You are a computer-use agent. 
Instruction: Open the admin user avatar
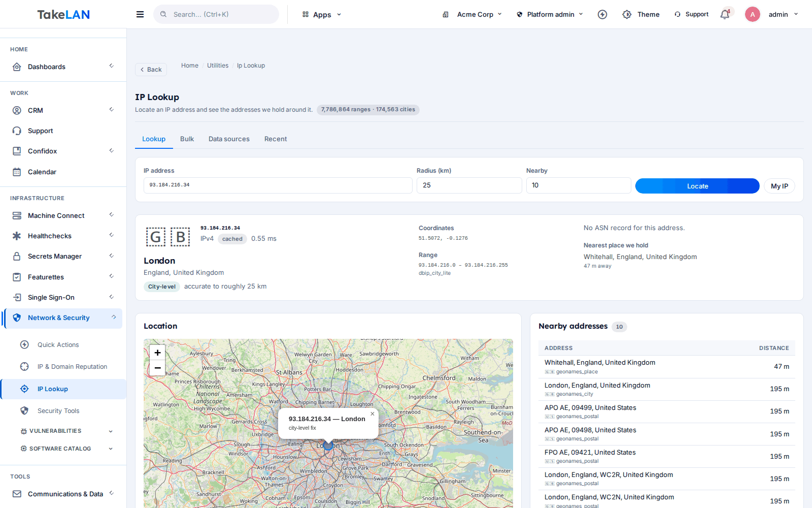point(753,14)
